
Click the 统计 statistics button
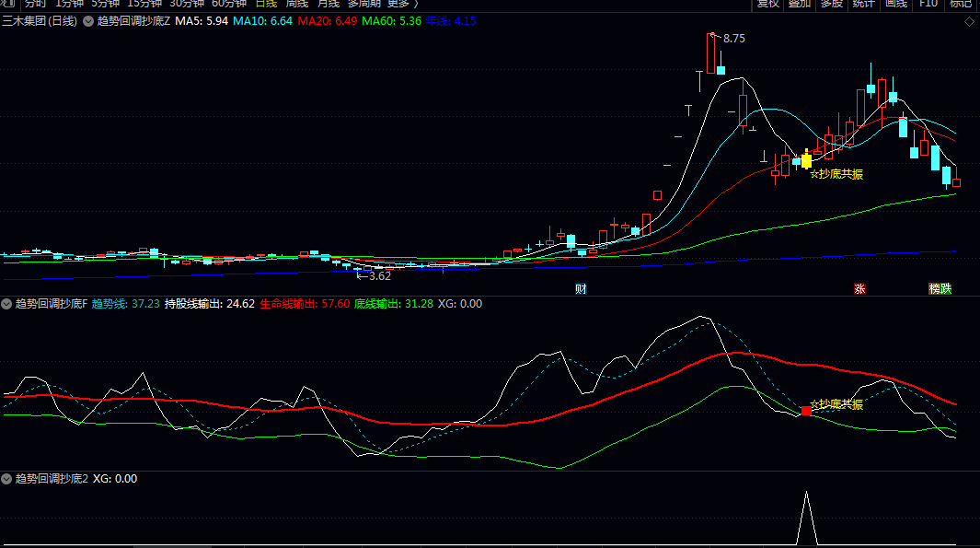coord(863,4)
